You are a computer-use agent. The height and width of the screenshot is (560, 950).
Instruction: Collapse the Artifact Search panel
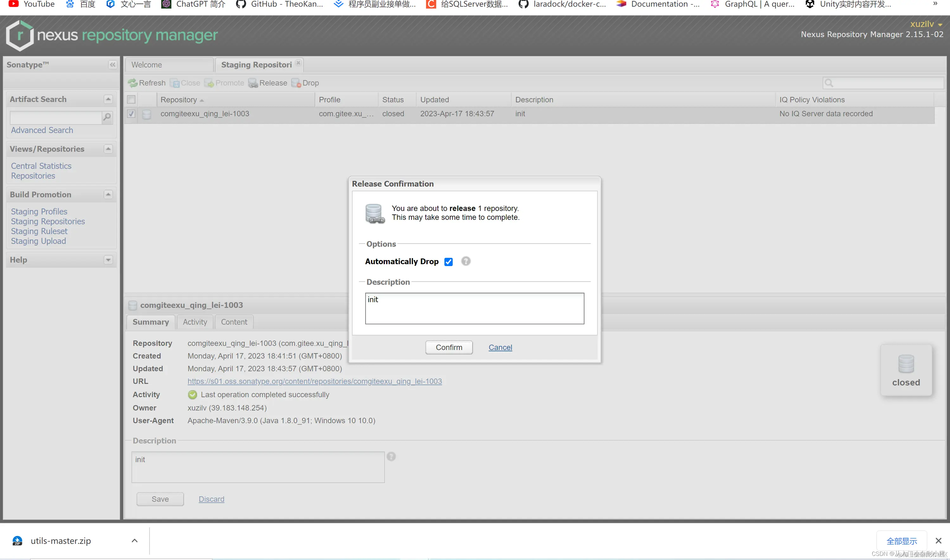coord(108,99)
